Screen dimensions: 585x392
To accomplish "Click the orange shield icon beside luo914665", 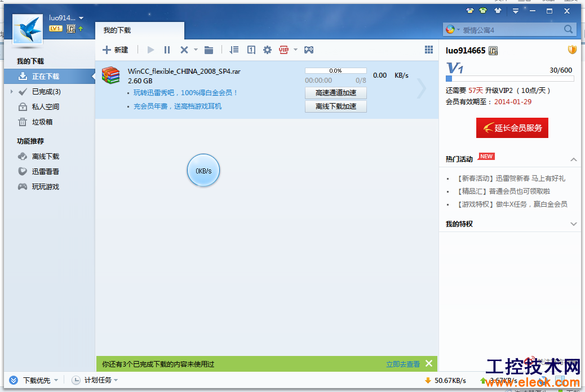I will pyautogui.click(x=572, y=50).
